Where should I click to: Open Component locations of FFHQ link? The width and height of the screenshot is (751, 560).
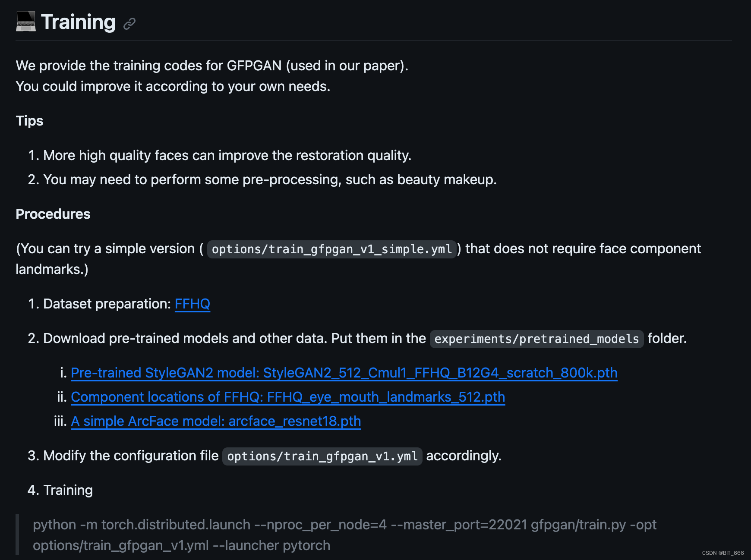pos(287,397)
